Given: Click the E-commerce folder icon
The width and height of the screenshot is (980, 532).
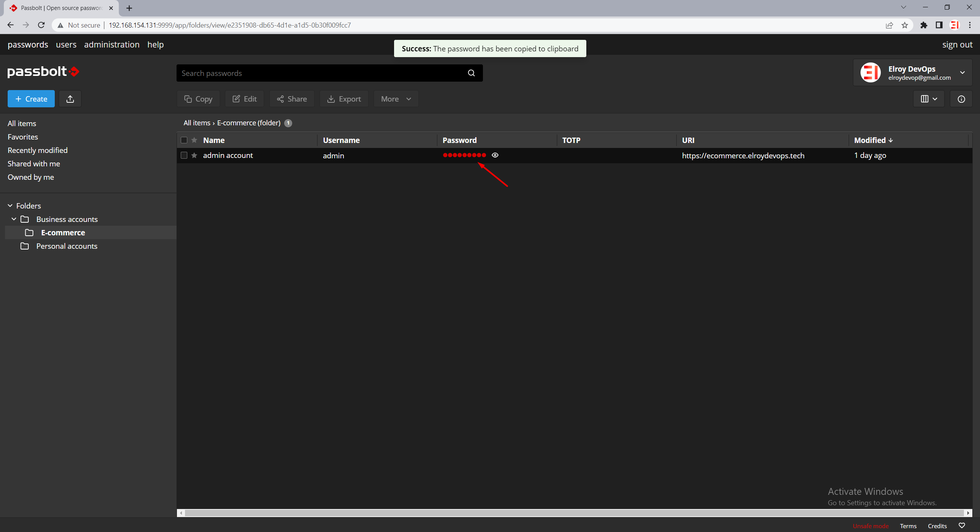Looking at the screenshot, I should click(x=29, y=233).
